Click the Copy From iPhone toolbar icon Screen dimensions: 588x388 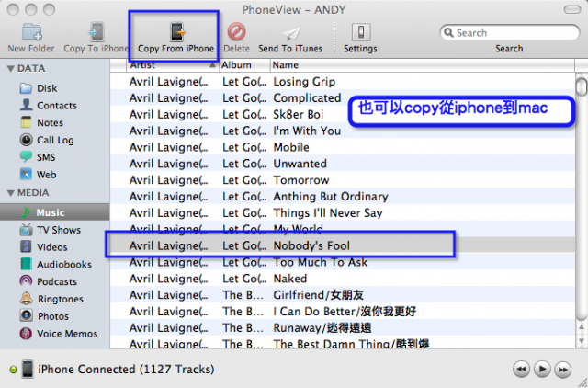click(177, 32)
